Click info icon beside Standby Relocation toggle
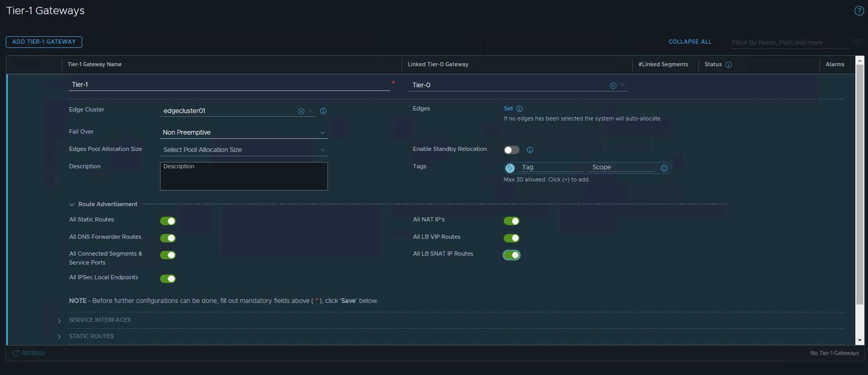The image size is (868, 375). click(x=530, y=150)
